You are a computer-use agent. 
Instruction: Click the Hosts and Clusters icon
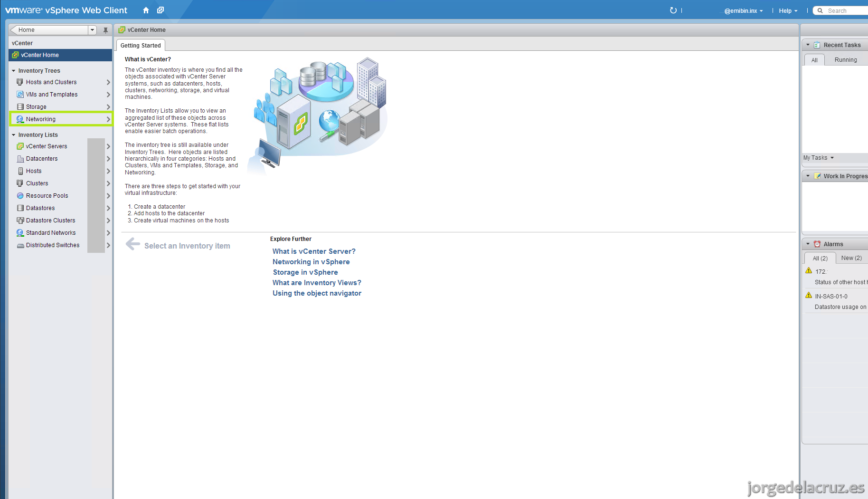pyautogui.click(x=20, y=82)
